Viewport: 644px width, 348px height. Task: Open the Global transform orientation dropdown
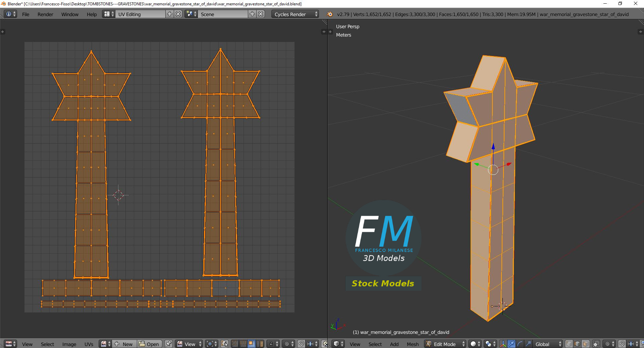(x=547, y=344)
